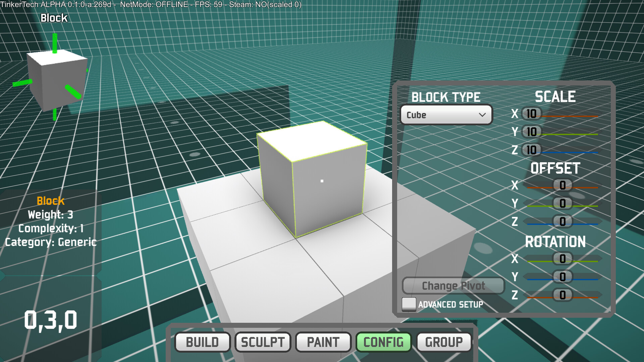Viewport: 644px width, 362px height.
Task: Open the SCULPT mode tab
Action: pyautogui.click(x=263, y=342)
